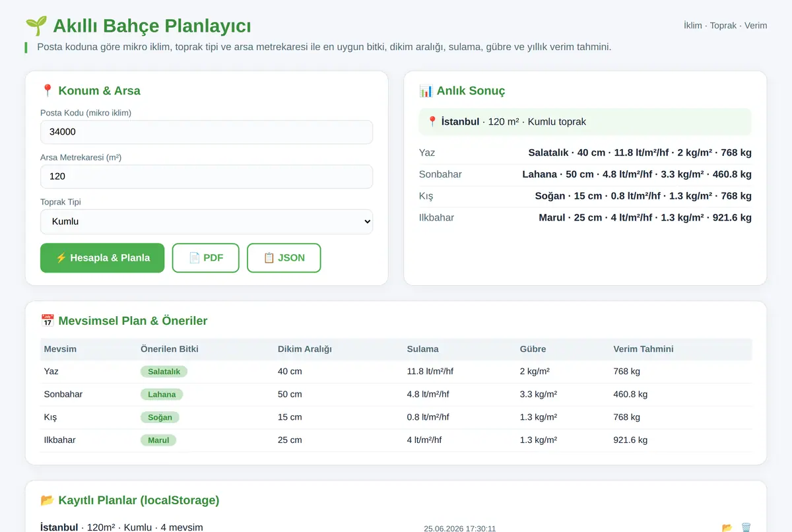The height and width of the screenshot is (532, 792).
Task: Click the pin icon beside Konum & Arsa
Action: pos(47,90)
